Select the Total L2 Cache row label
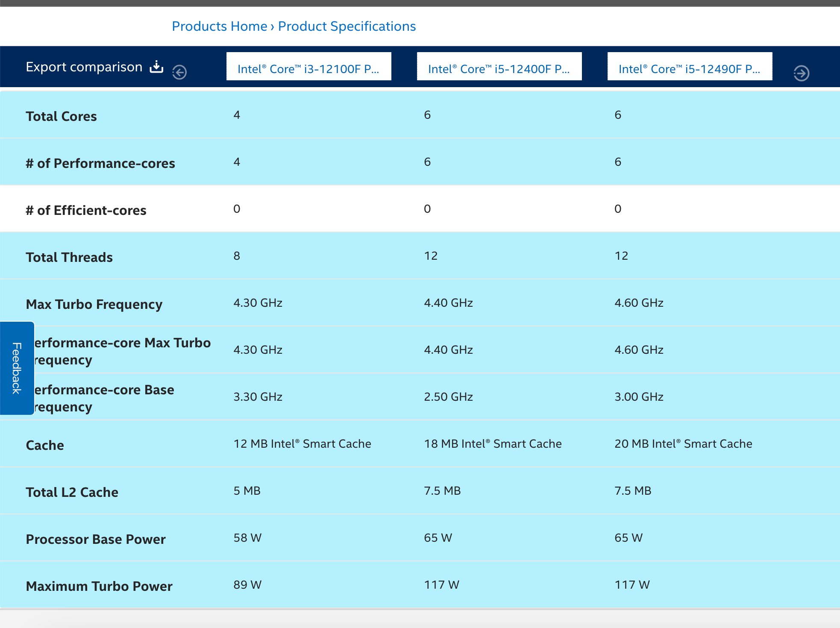 pyautogui.click(x=72, y=492)
